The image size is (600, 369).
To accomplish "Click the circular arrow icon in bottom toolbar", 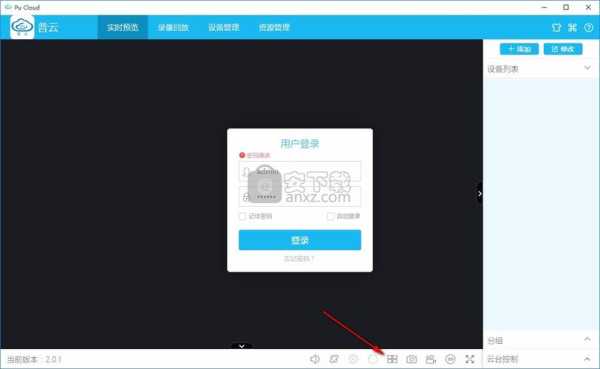I will point(450,359).
